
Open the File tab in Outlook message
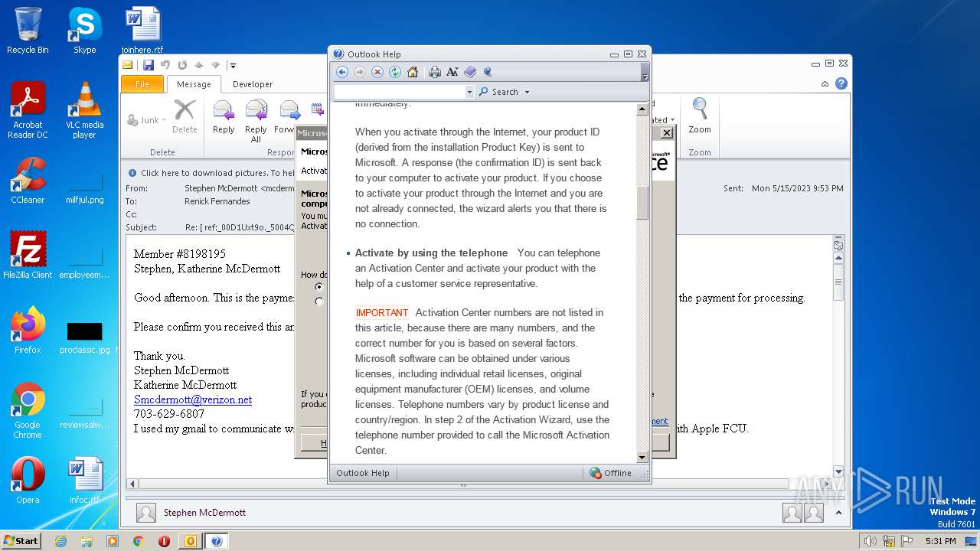pos(142,84)
